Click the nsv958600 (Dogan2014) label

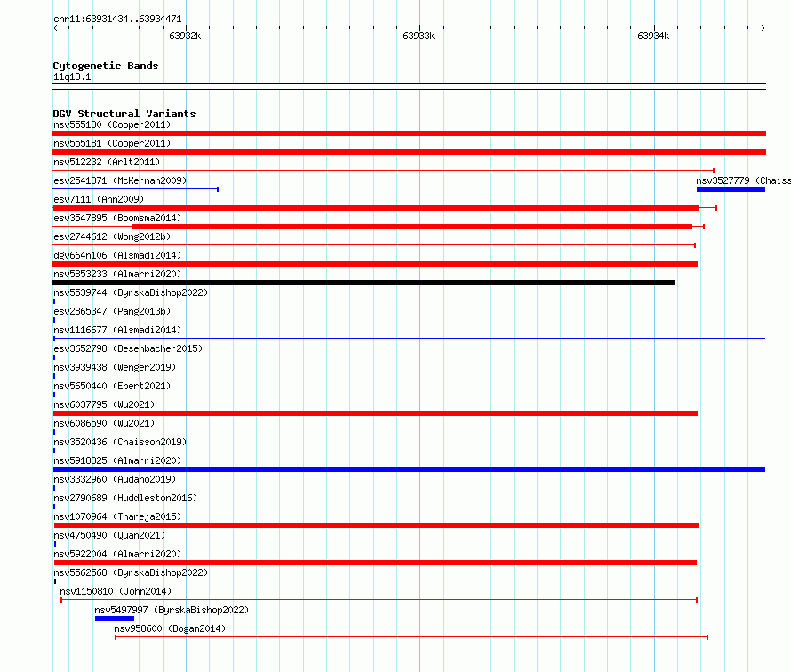(170, 628)
